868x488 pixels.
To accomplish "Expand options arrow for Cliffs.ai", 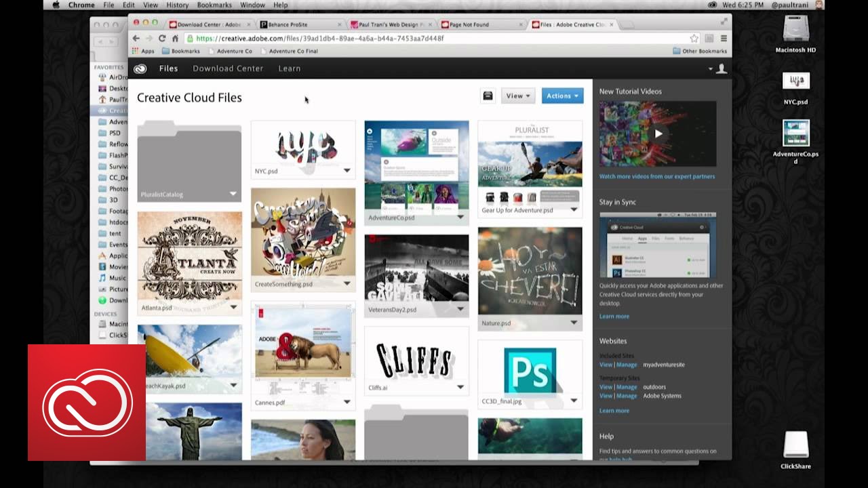I will [460, 387].
